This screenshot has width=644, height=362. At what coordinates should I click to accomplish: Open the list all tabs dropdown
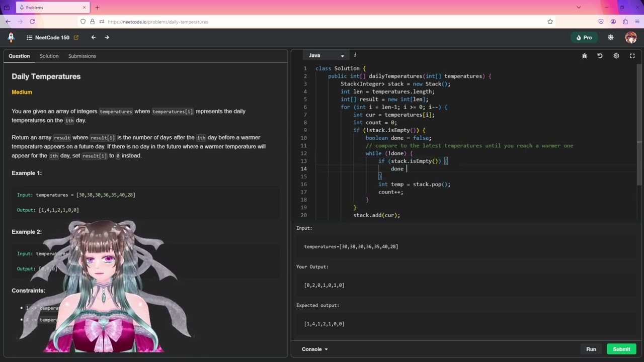coord(579,8)
